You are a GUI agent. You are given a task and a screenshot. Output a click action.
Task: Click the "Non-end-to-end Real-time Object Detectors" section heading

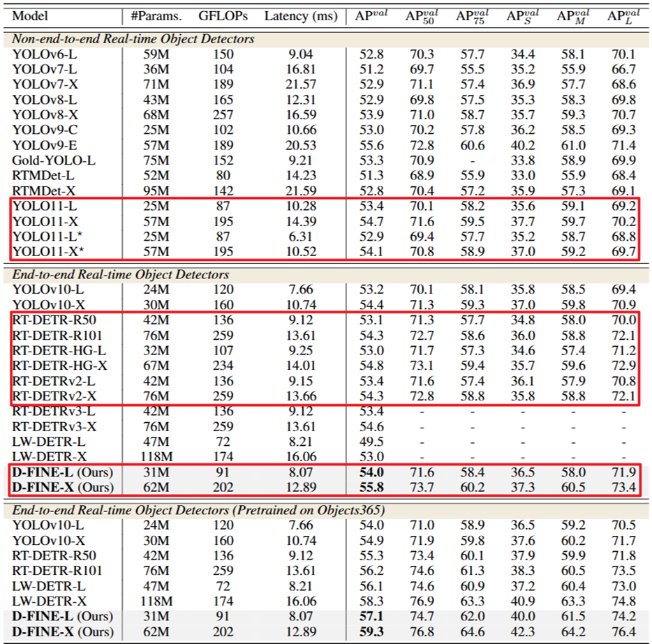point(133,39)
